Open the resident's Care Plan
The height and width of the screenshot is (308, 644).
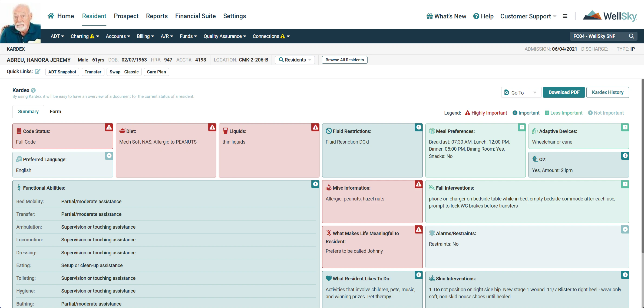pyautogui.click(x=156, y=72)
